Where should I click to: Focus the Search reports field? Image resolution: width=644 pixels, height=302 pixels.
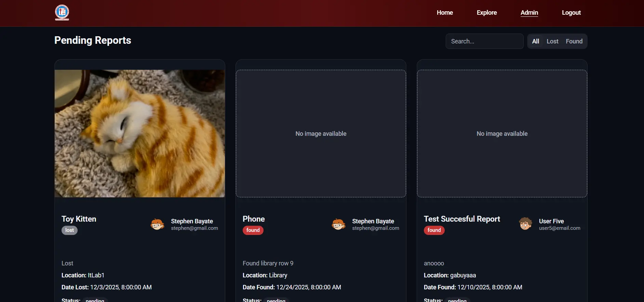[x=484, y=41]
